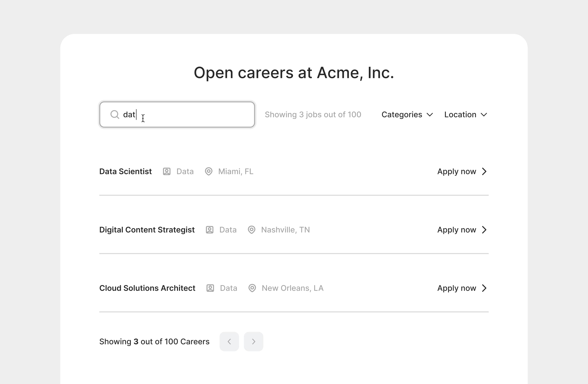Click the location pin icon next to Miami, FL

coord(209,171)
